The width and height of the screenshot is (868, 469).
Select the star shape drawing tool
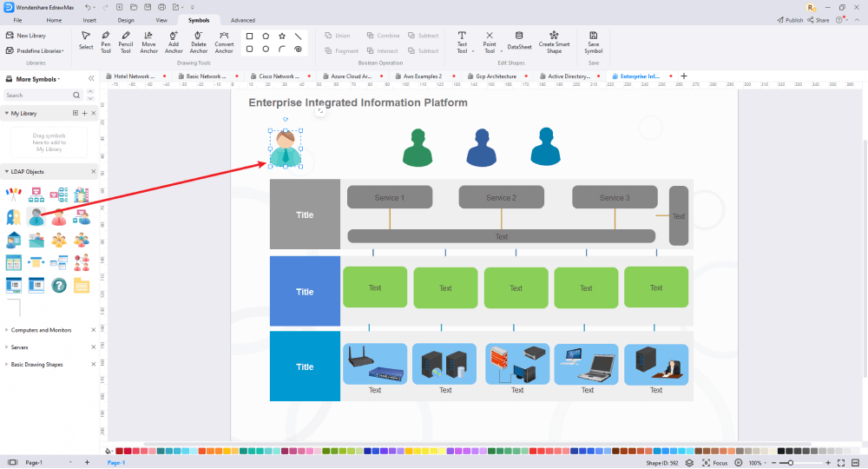(281, 36)
